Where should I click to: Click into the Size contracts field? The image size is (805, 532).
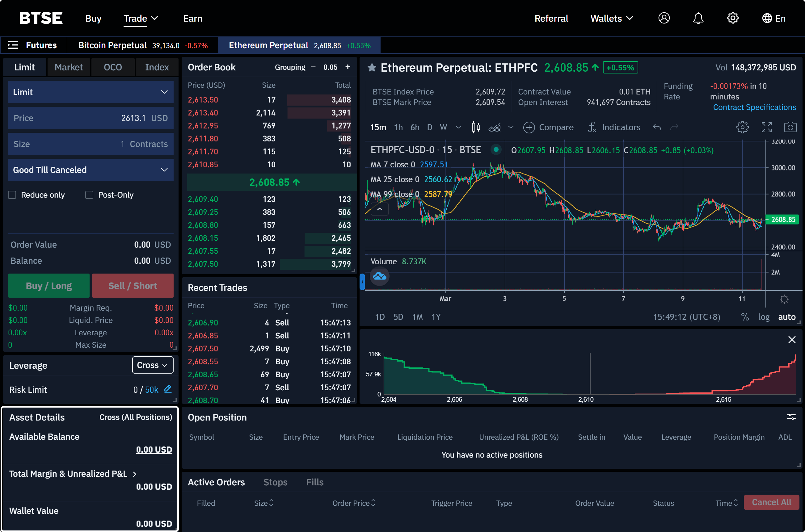91,144
